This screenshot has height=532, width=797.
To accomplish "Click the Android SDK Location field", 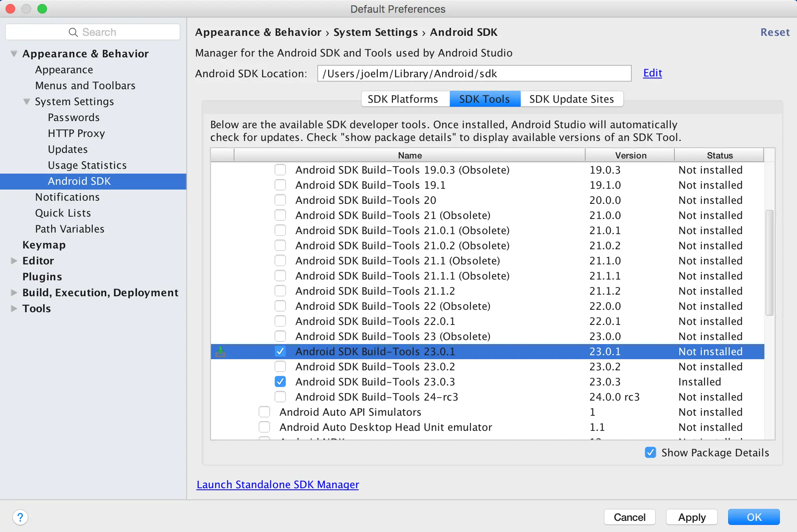I will point(474,74).
